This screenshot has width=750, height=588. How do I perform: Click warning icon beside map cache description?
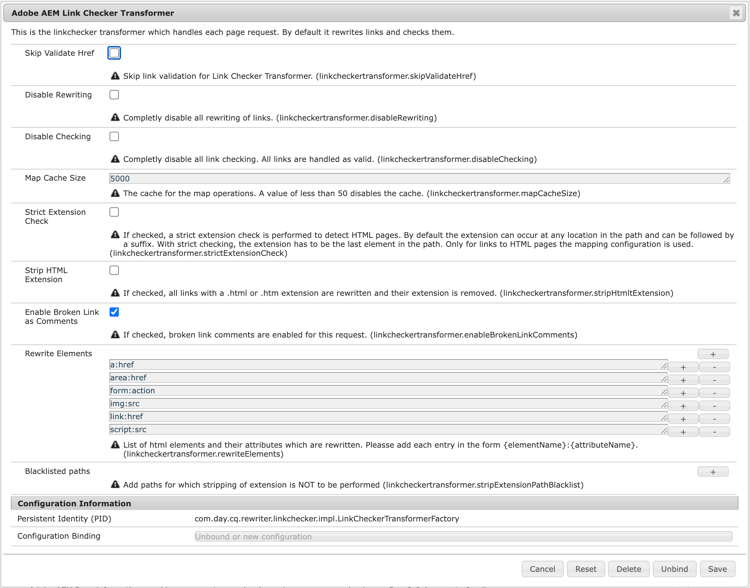pos(115,193)
